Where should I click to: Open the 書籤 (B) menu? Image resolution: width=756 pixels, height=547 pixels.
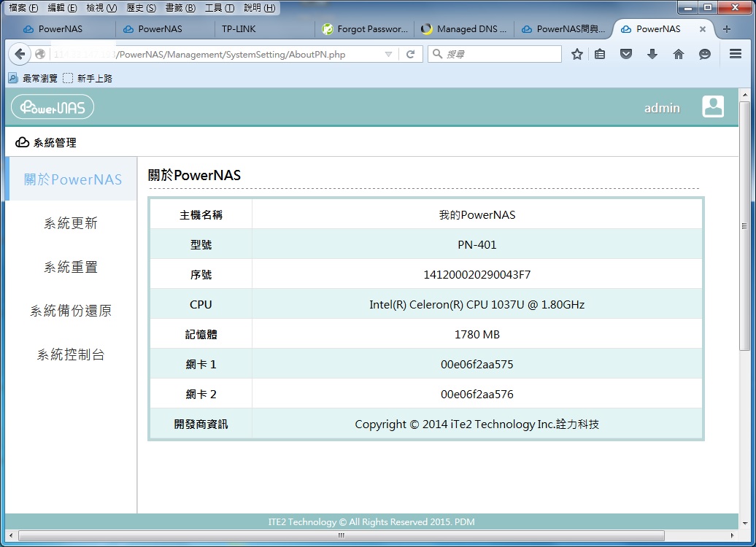[180, 8]
